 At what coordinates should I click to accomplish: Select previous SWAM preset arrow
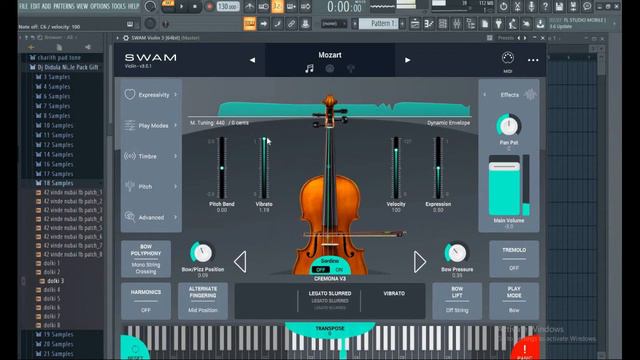(252, 60)
